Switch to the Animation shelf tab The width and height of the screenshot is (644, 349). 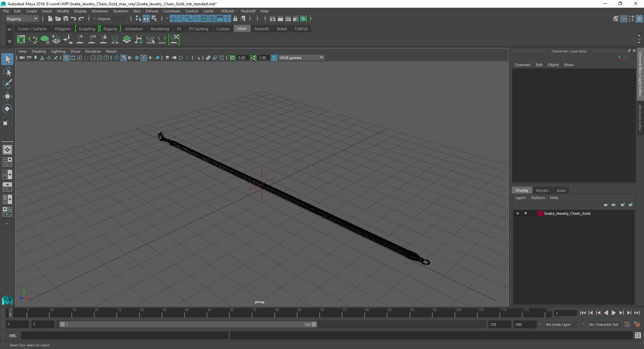click(x=134, y=29)
